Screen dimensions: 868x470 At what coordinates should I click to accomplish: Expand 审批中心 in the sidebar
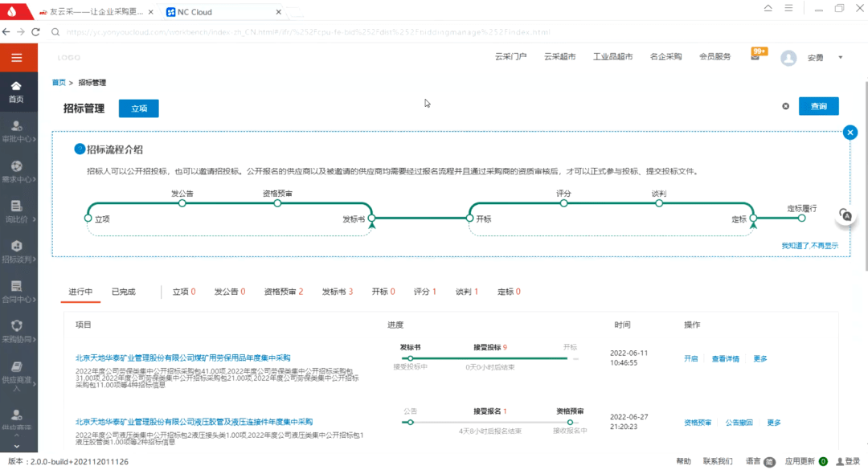16,132
